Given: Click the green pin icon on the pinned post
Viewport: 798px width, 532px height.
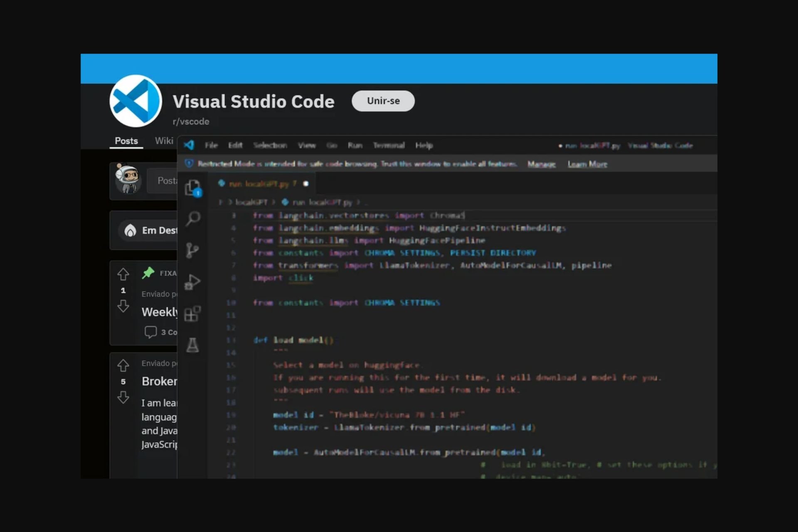Looking at the screenshot, I should pyautogui.click(x=148, y=273).
